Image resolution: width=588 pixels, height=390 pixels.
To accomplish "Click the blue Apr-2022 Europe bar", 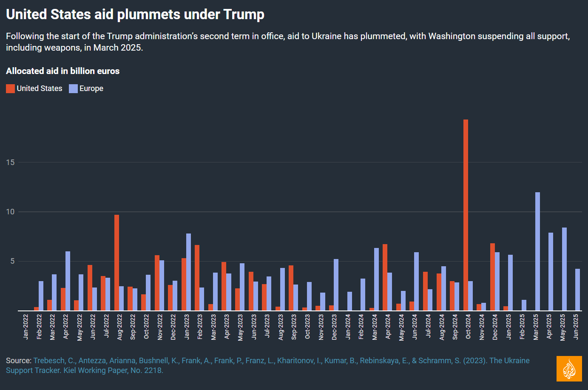I will tap(68, 281).
